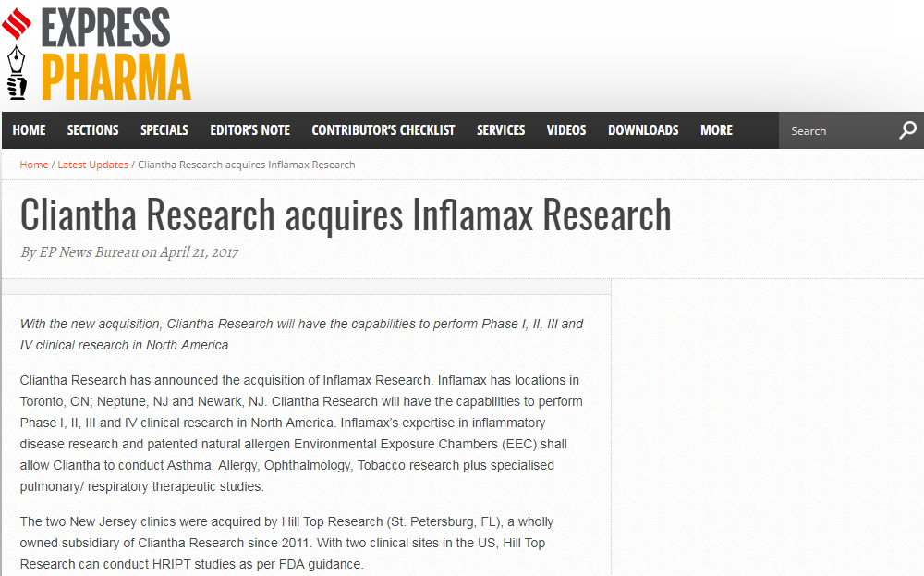Viewport: 924px width, 576px height.
Task: Expand the SECTIONS menu
Action: (92, 130)
